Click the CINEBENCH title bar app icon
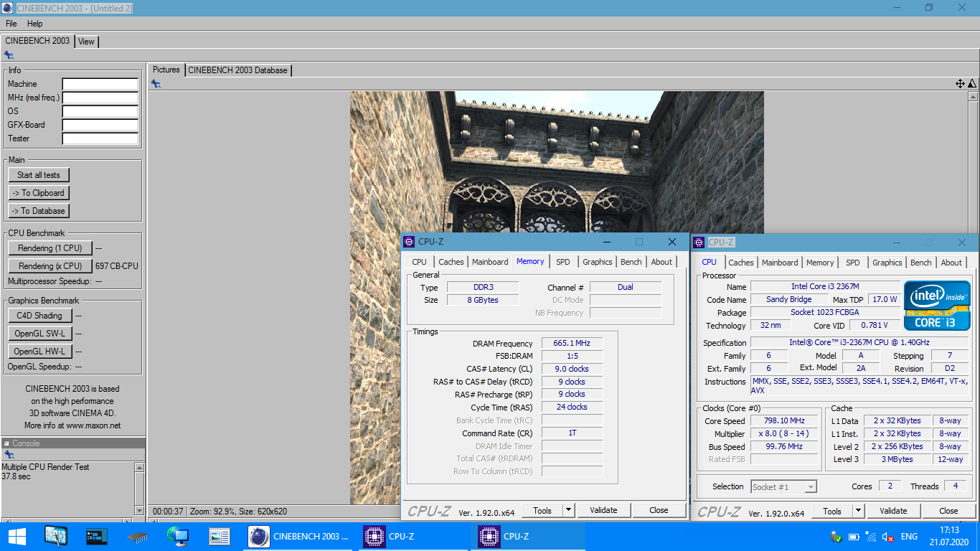The height and width of the screenshot is (551, 980). (x=7, y=8)
